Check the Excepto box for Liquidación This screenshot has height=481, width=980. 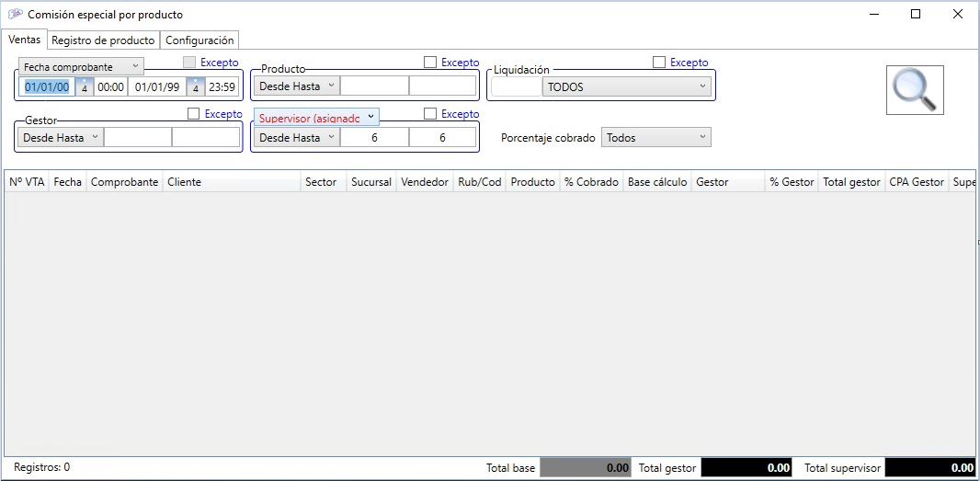pos(658,63)
